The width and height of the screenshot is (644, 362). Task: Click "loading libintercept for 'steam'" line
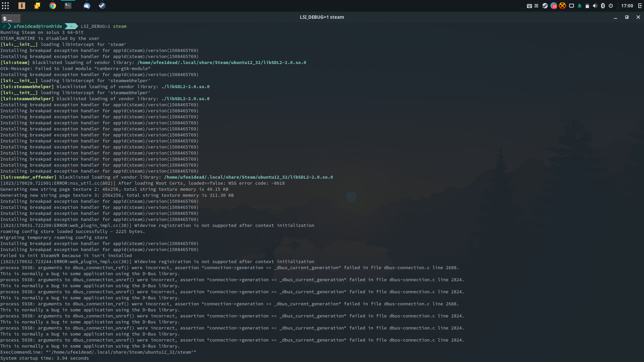click(63, 44)
